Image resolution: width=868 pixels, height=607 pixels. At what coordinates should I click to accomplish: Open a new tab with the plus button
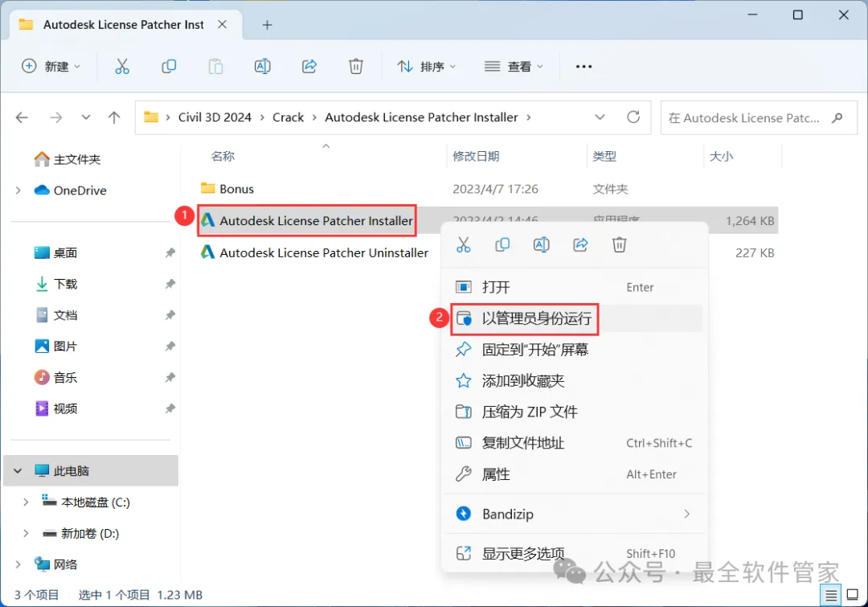267,25
